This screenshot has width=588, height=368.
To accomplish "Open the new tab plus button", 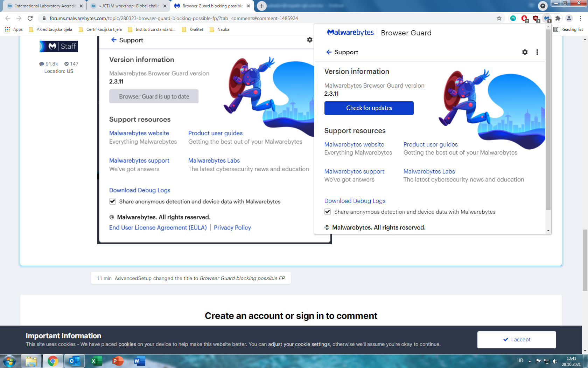I will coord(261,6).
